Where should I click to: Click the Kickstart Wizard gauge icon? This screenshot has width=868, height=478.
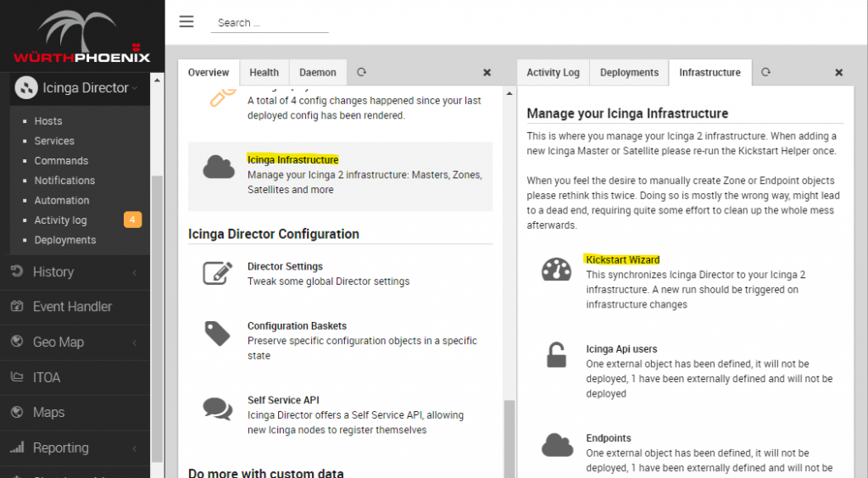pos(556,270)
